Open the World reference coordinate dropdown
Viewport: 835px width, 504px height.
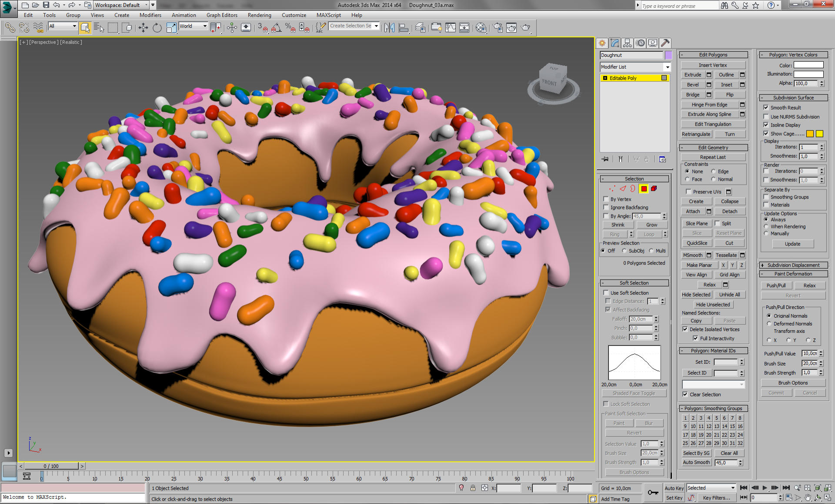pos(193,26)
